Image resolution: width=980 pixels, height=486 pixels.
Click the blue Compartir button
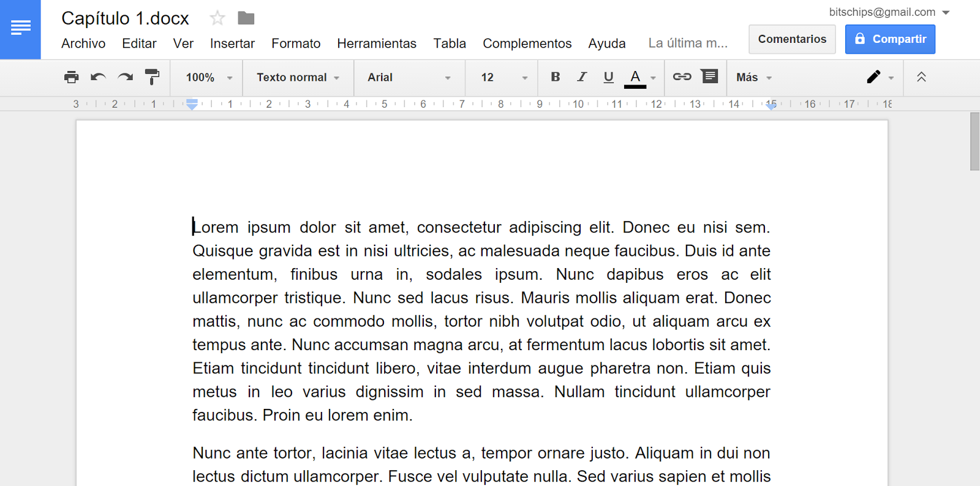point(890,39)
